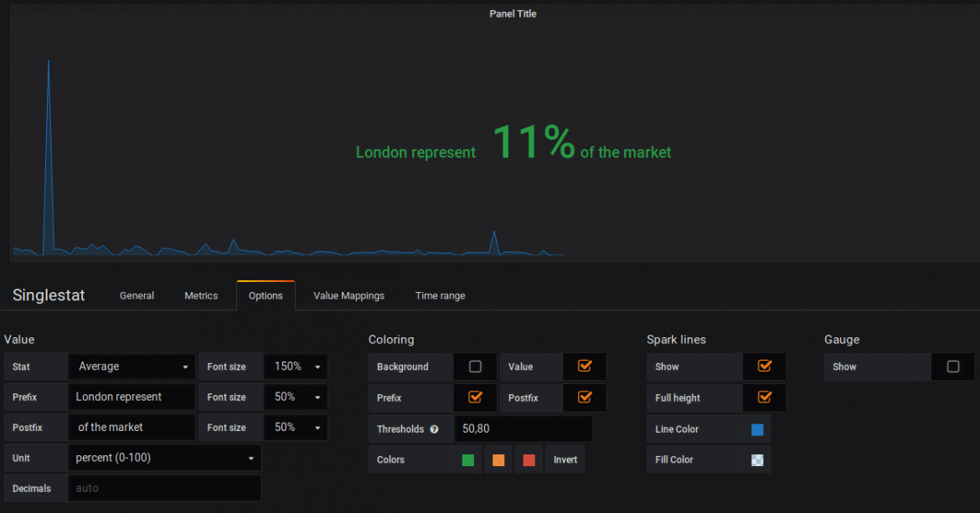This screenshot has height=513, width=980.
Task: Switch to the General tab
Action: (x=137, y=295)
